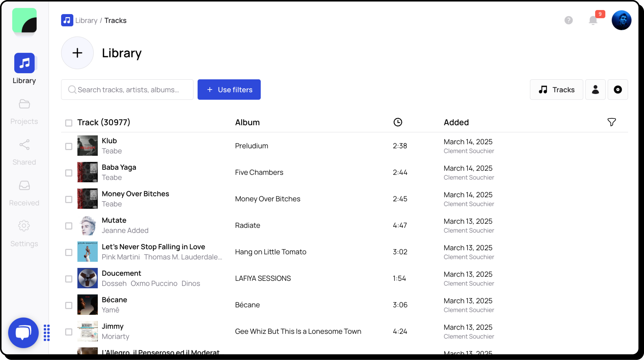This screenshot has width=644, height=360.
Task: Open album LAFIYA SESSIONS
Action: coord(263,278)
